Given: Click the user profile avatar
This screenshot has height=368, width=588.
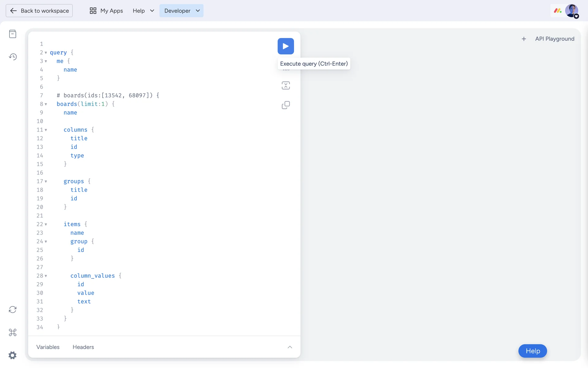Looking at the screenshot, I should [571, 11].
